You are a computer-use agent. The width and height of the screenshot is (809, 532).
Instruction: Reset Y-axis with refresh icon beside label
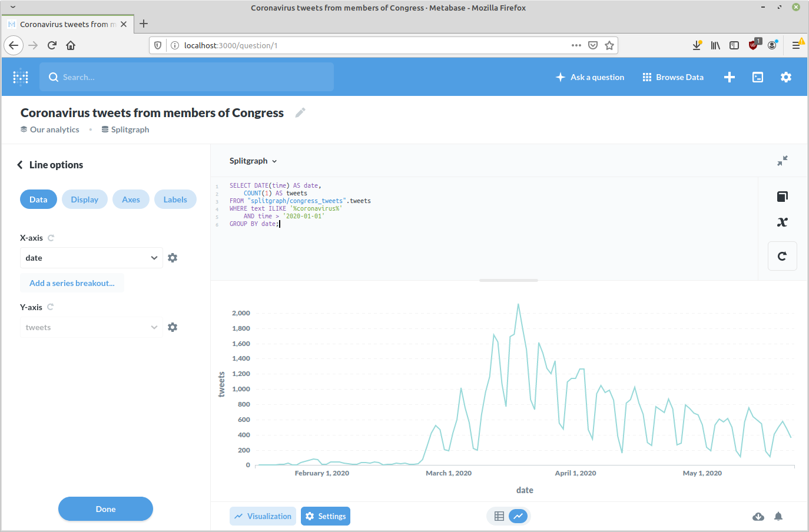pyautogui.click(x=50, y=307)
